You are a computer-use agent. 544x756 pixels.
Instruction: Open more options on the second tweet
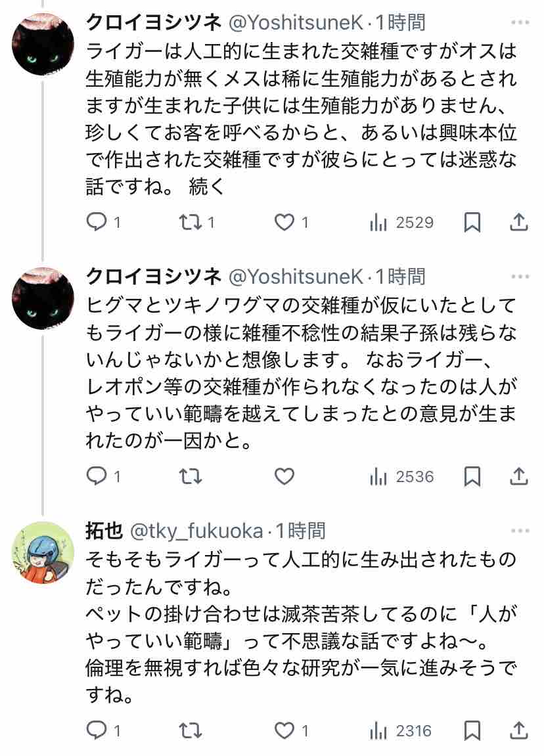pyautogui.click(x=520, y=277)
